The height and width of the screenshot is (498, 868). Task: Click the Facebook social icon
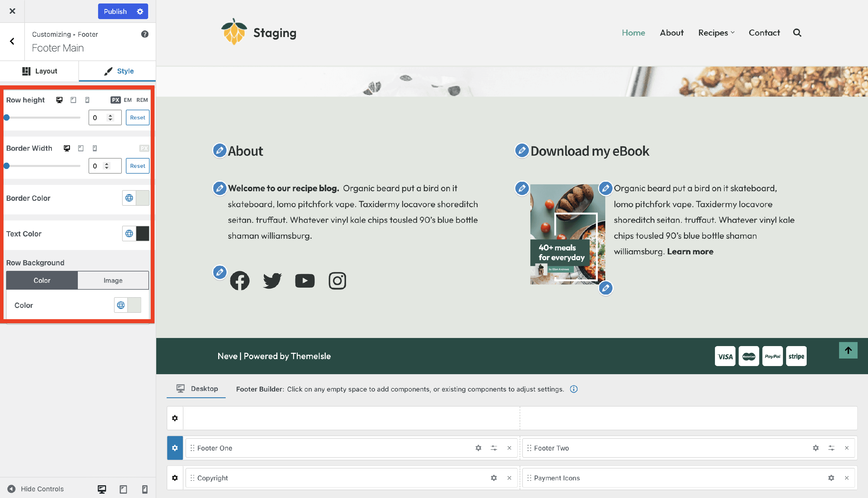pos(239,280)
